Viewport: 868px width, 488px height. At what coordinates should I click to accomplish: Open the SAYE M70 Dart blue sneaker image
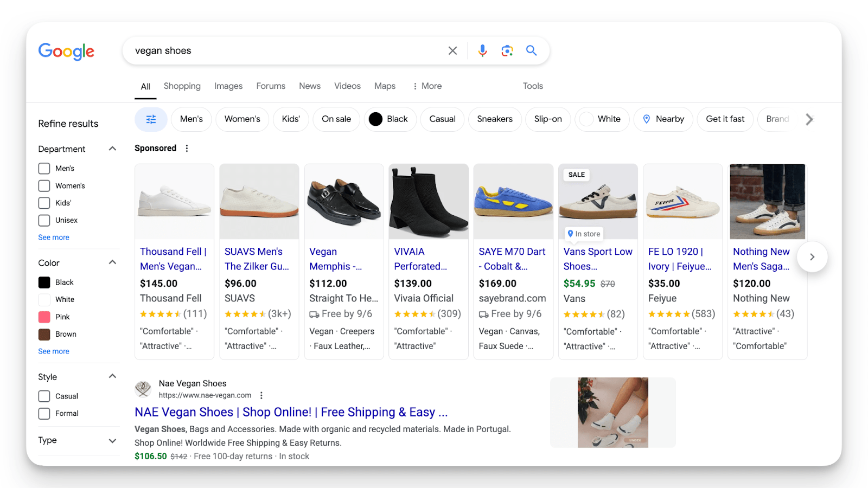pos(513,202)
